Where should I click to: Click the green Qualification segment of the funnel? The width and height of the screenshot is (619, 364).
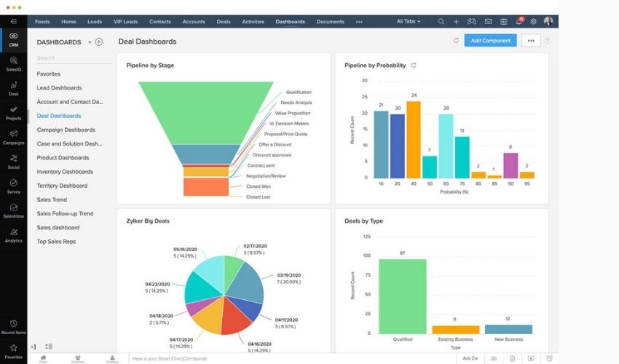point(205,113)
